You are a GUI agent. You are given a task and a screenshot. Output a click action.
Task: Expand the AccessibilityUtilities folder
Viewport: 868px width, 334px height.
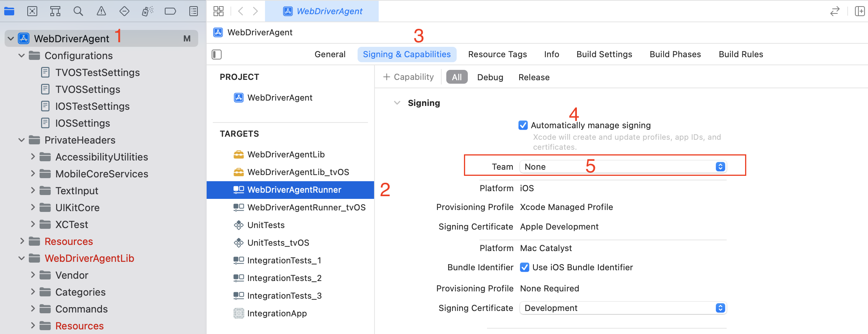coord(33,157)
